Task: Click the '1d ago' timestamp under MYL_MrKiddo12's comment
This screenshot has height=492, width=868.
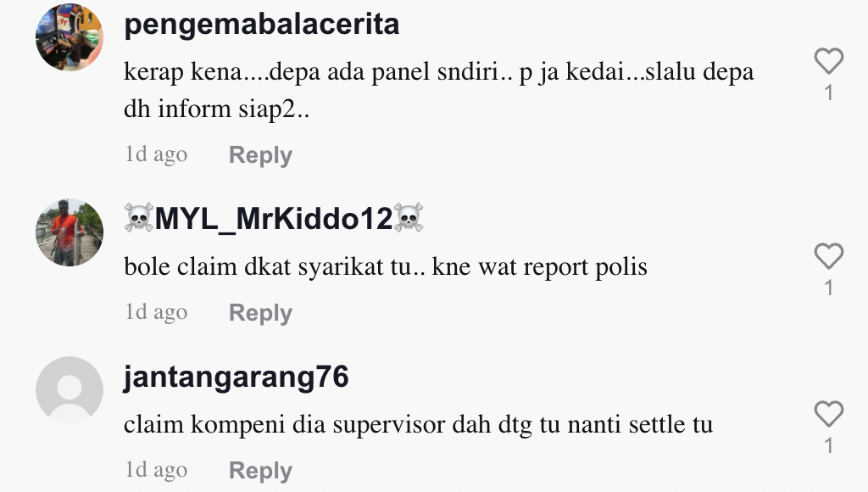Action: tap(156, 312)
